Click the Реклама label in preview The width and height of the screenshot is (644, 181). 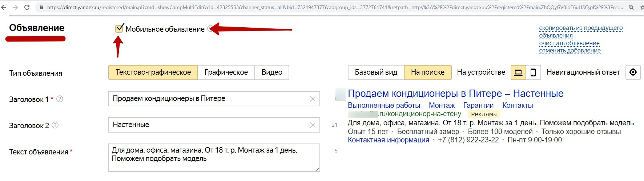click(x=484, y=114)
